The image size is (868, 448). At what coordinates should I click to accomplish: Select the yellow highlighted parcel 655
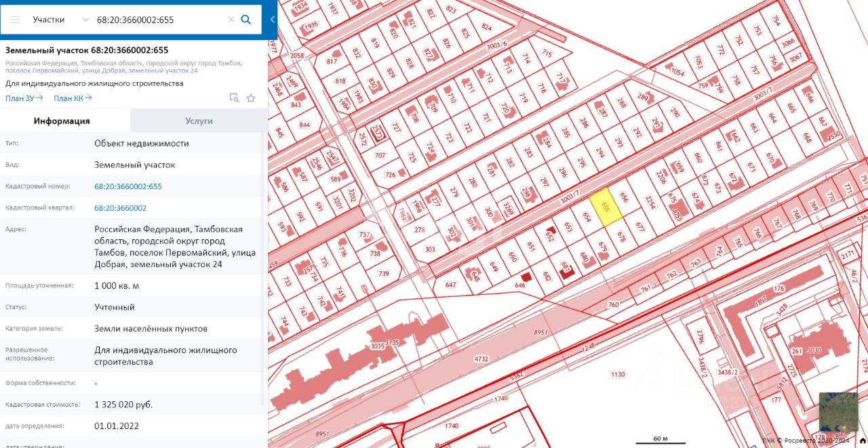pyautogui.click(x=606, y=206)
